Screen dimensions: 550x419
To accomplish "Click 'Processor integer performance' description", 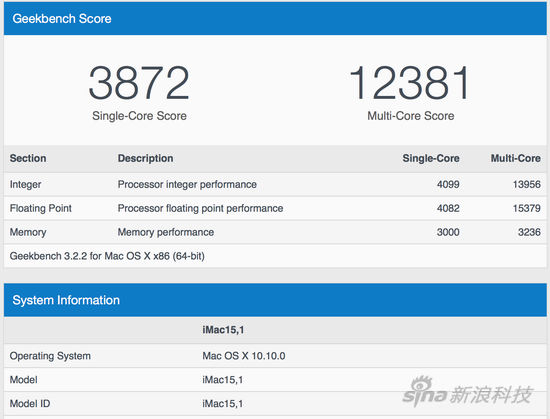I will click(187, 184).
